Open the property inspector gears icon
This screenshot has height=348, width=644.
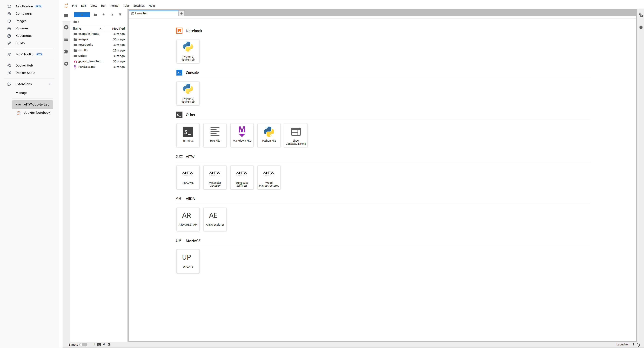point(641,15)
